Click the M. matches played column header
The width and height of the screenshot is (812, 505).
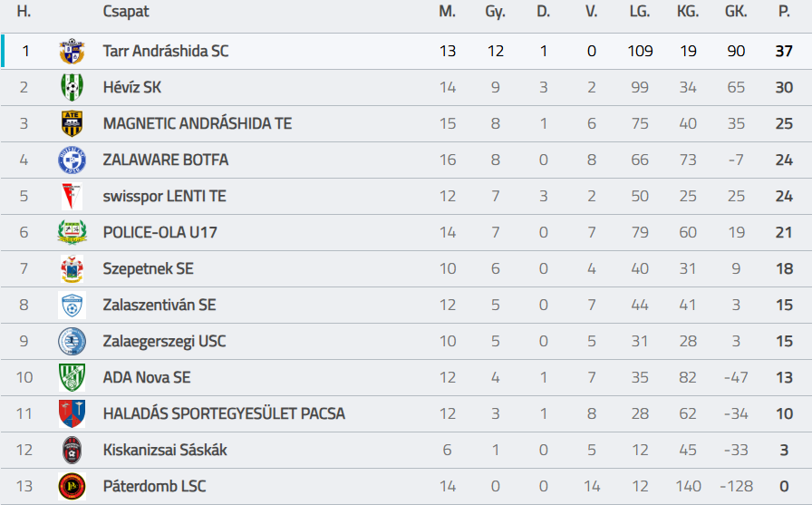tap(447, 12)
